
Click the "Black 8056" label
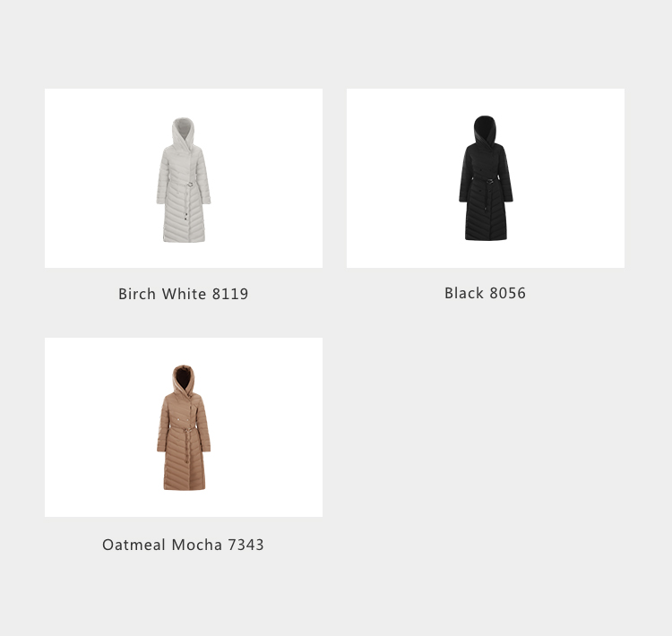485,293
